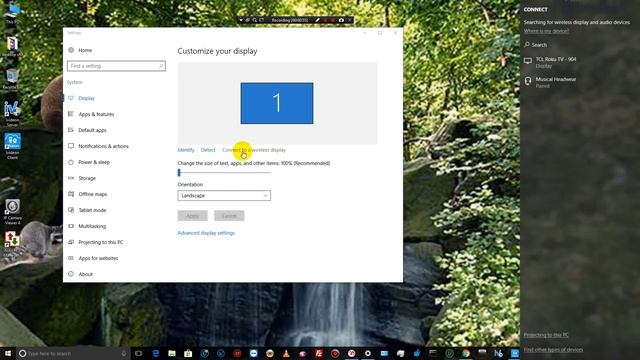Click the Apps for websites sidebar icon

coord(71,258)
